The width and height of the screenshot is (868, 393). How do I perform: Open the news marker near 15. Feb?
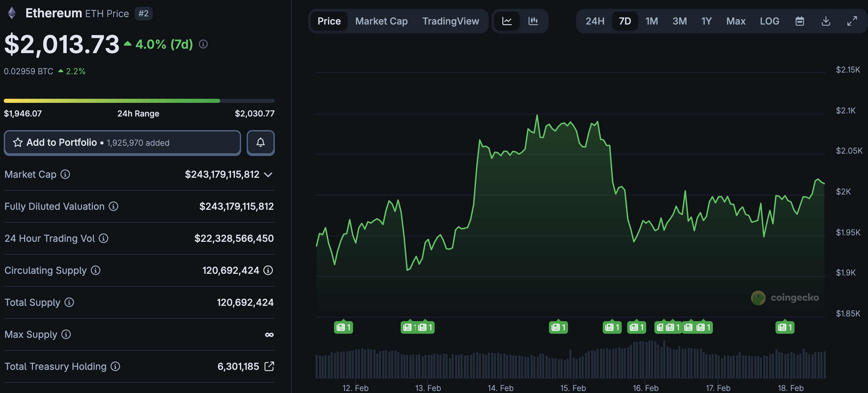click(x=558, y=327)
